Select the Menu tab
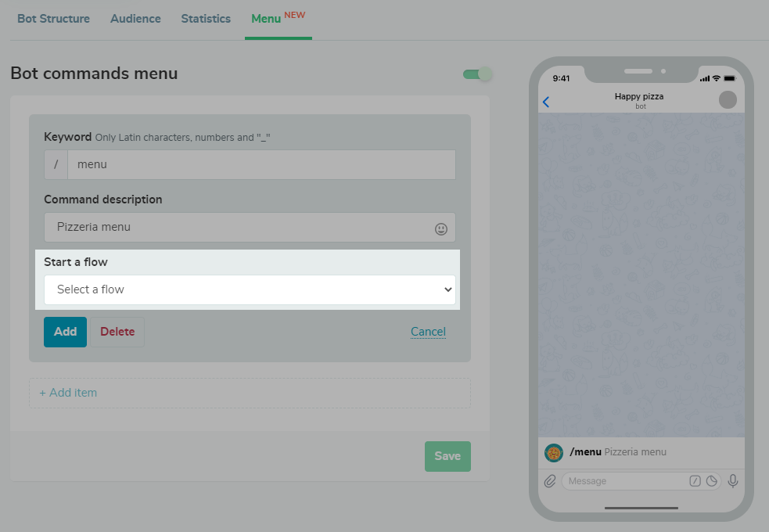 [278, 19]
